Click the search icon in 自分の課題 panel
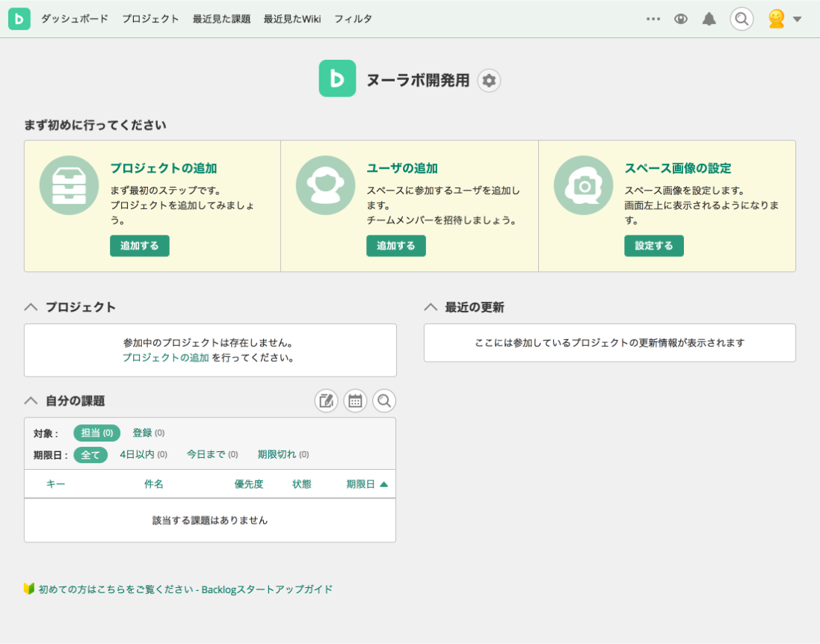 (384, 400)
